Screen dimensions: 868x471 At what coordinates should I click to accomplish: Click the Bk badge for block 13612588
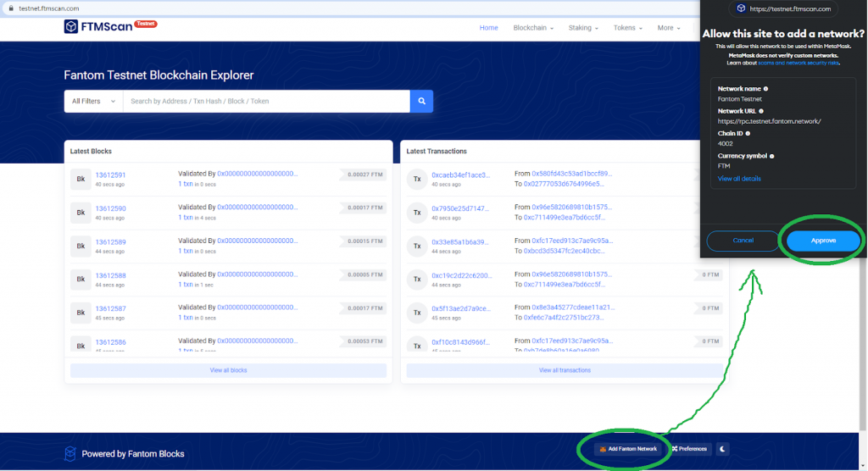[81, 280]
